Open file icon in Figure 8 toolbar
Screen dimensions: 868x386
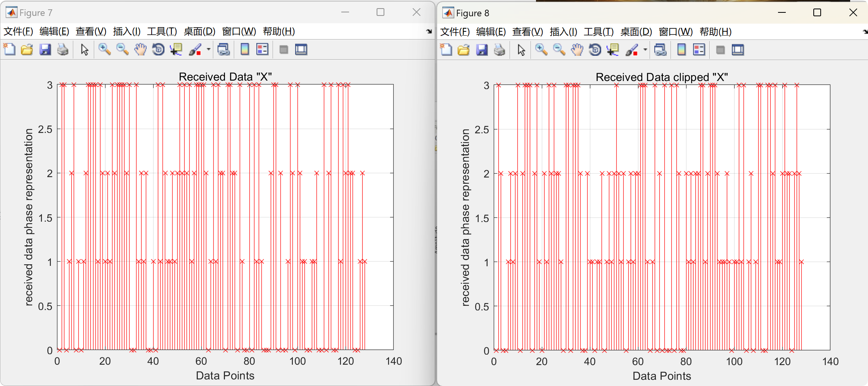463,50
